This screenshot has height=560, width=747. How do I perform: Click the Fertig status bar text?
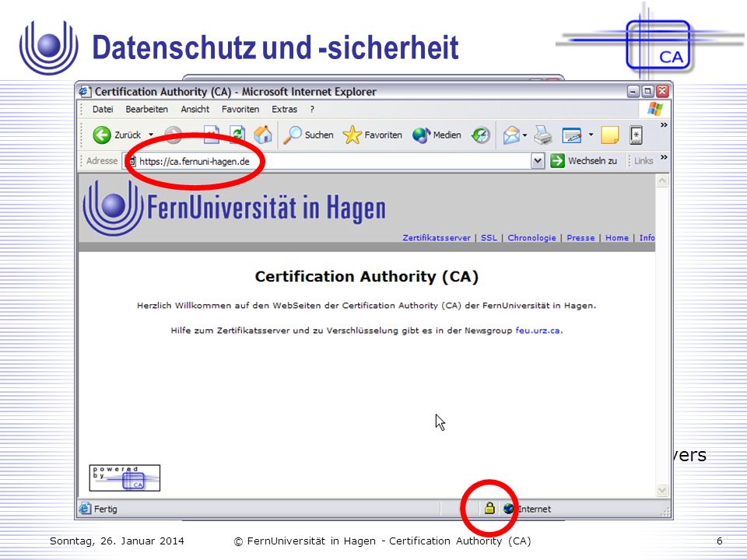(105, 509)
